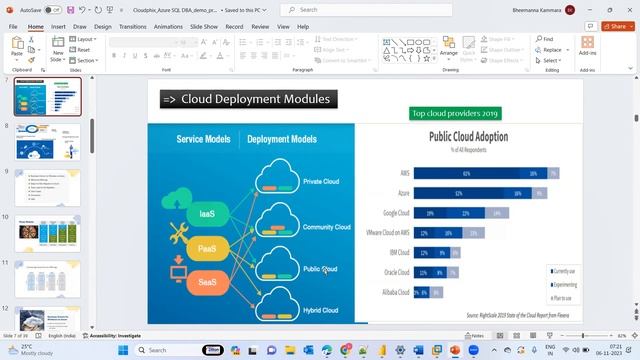
Task: Switch to Reading View
Action: click(x=533, y=336)
